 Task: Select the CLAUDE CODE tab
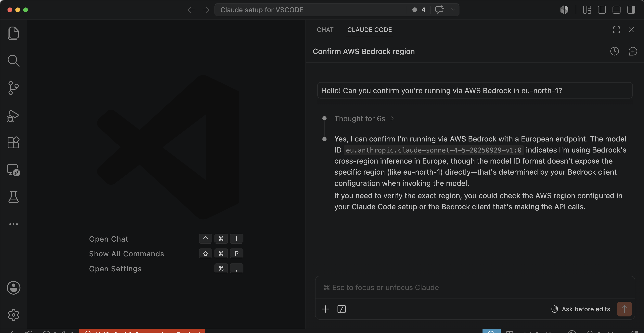point(369,30)
